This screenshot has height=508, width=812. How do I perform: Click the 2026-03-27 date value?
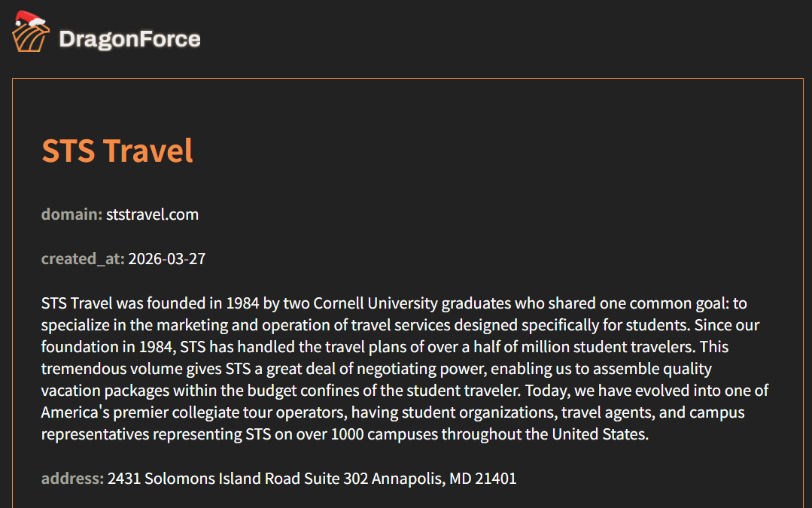[x=167, y=259]
